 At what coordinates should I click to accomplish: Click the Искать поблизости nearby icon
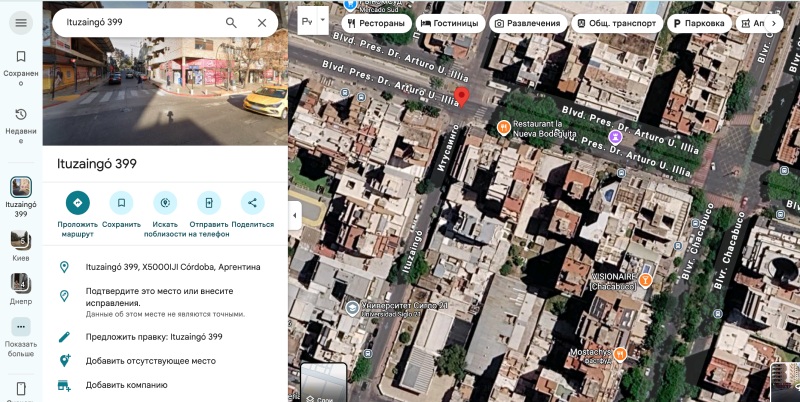[165, 203]
